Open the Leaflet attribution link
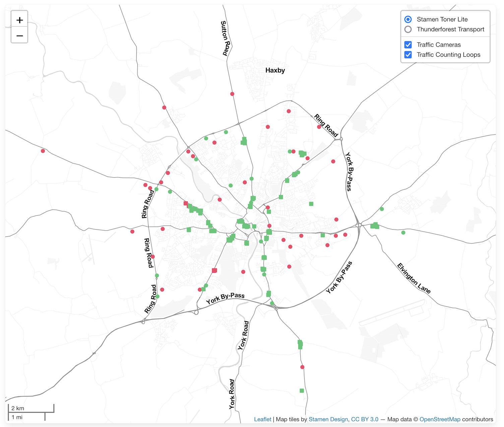The width and height of the screenshot is (504, 427). (x=263, y=419)
